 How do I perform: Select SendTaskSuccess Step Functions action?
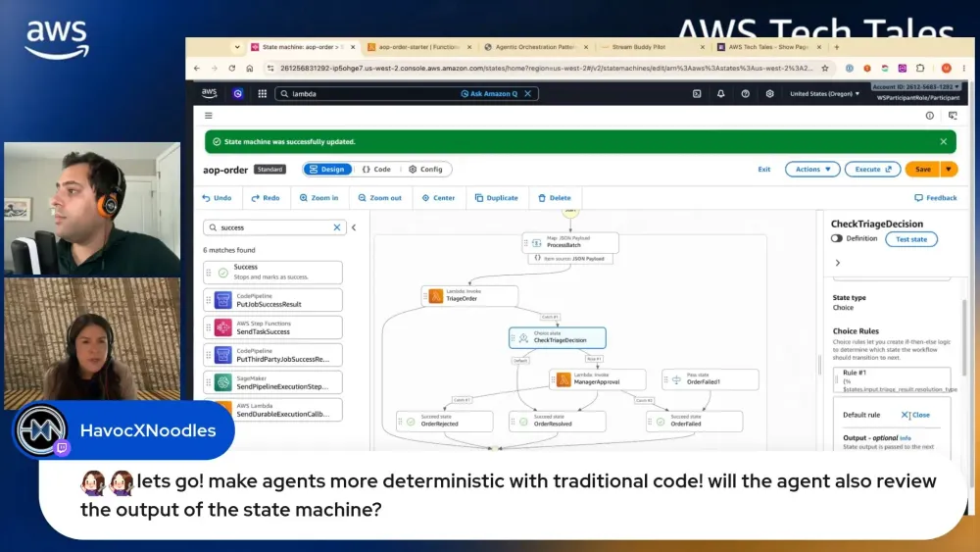(272, 327)
